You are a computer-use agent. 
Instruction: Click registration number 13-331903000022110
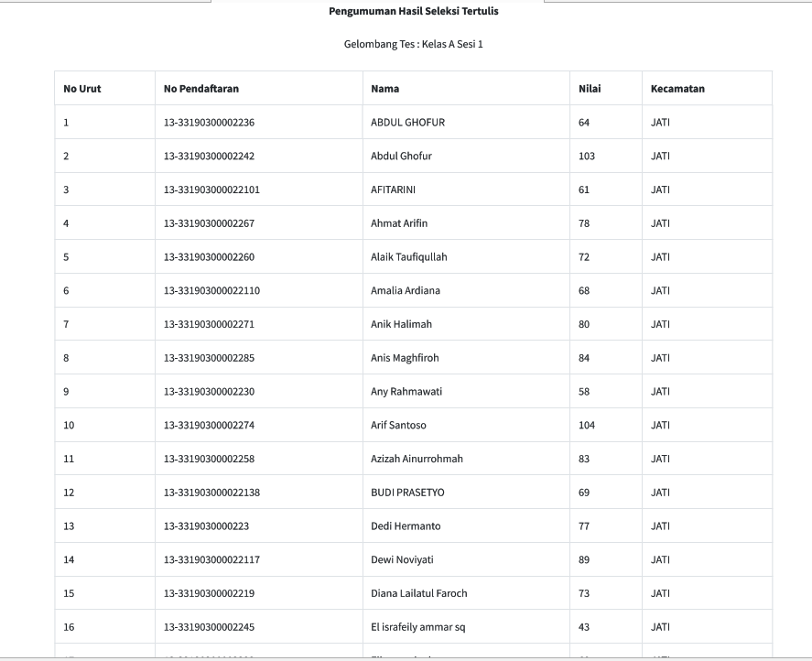[x=211, y=291]
